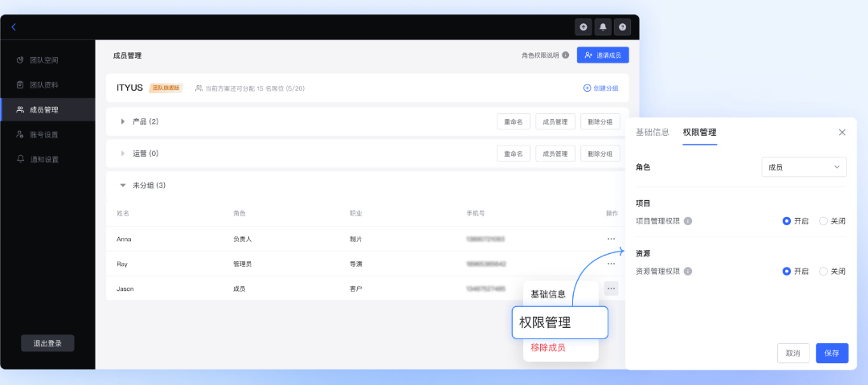This screenshot has width=868, height=385.
Task: Close the 权限管理 side panel
Action: pyautogui.click(x=842, y=133)
